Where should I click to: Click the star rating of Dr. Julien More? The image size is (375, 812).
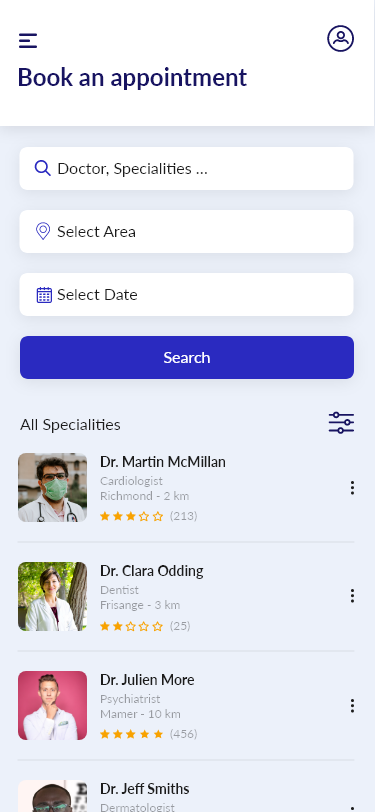click(132, 734)
